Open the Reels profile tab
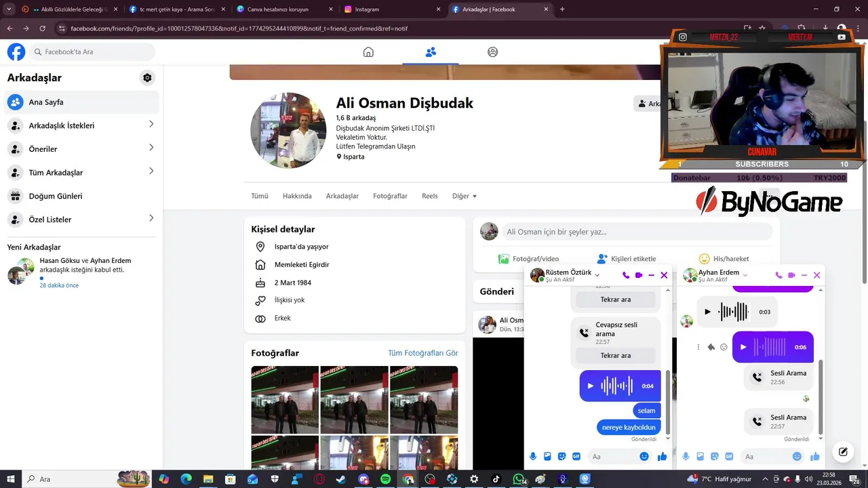 430,196
